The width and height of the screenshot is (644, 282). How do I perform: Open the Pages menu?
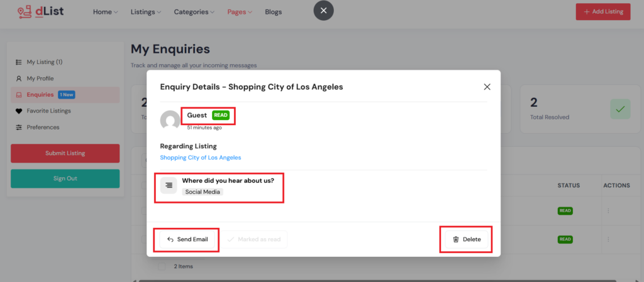[240, 12]
